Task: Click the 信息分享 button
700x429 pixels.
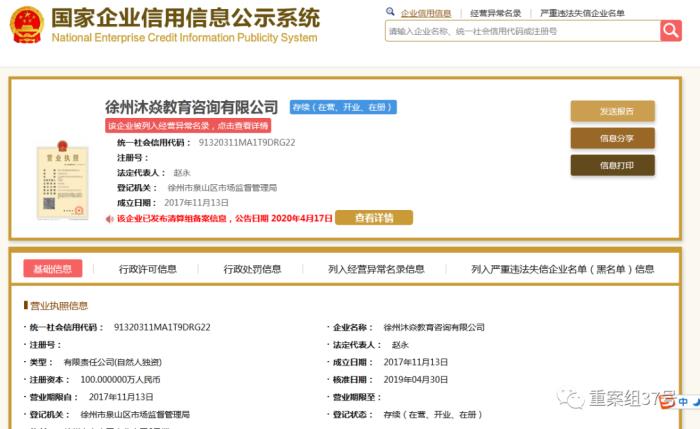Action: pyautogui.click(x=613, y=138)
